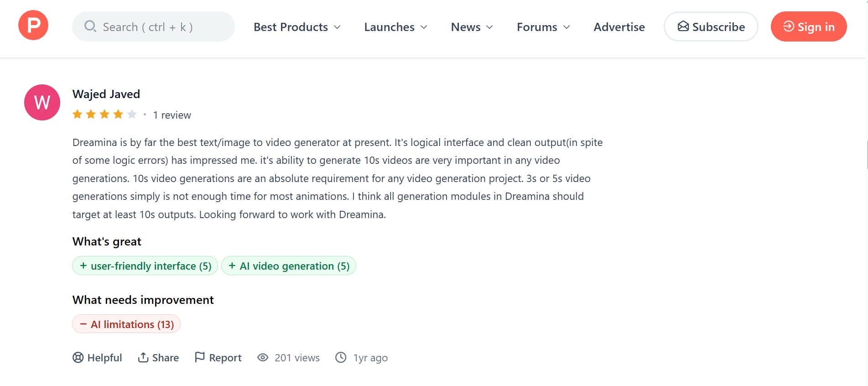Image resolution: width=868 pixels, height=386 pixels.
Task: Click the clock time icon
Action: pyautogui.click(x=341, y=357)
